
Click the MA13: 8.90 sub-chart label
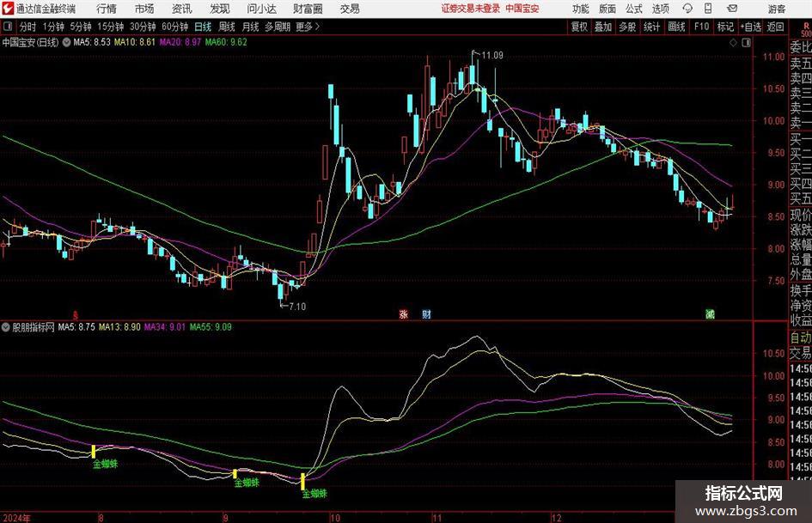point(119,327)
